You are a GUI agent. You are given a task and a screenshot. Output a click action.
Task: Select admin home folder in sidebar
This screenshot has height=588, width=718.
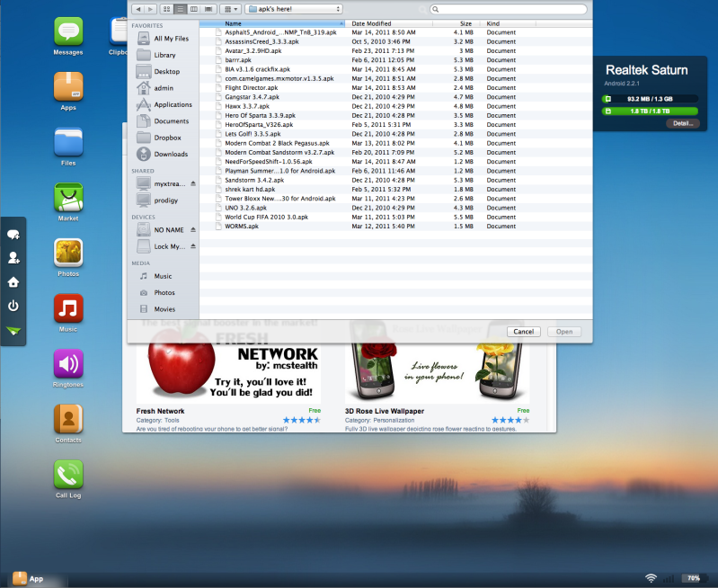pyautogui.click(x=164, y=88)
